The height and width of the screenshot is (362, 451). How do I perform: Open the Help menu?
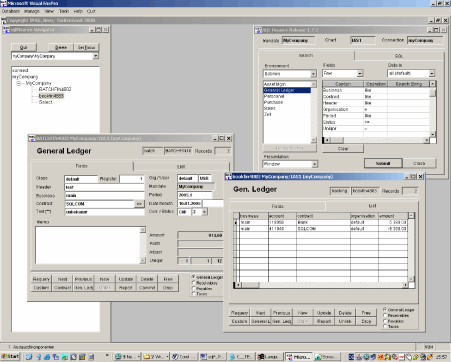[x=78, y=11]
